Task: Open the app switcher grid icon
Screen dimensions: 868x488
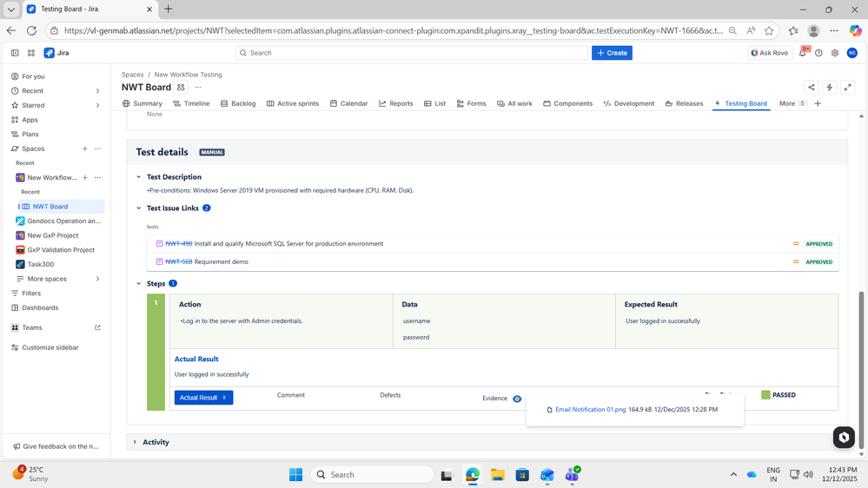Action: pos(31,53)
